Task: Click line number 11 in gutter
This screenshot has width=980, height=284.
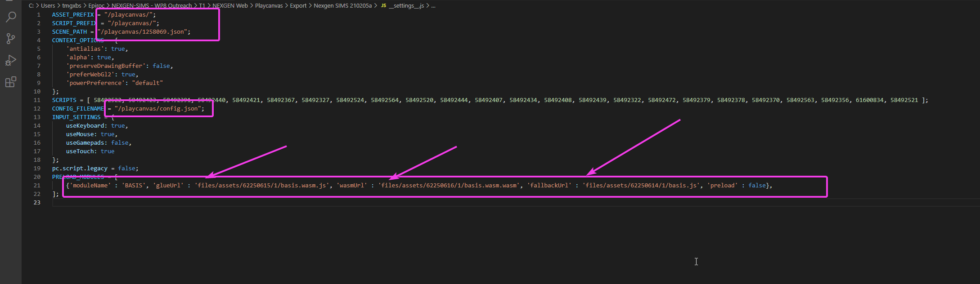Action: pos(37,100)
